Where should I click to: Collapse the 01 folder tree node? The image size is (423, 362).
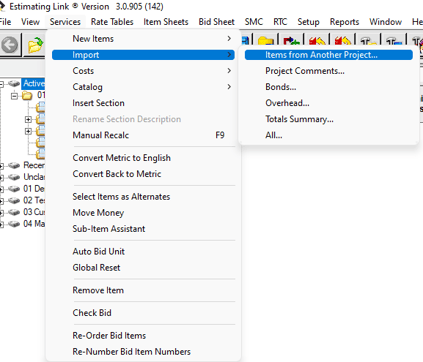(14, 96)
